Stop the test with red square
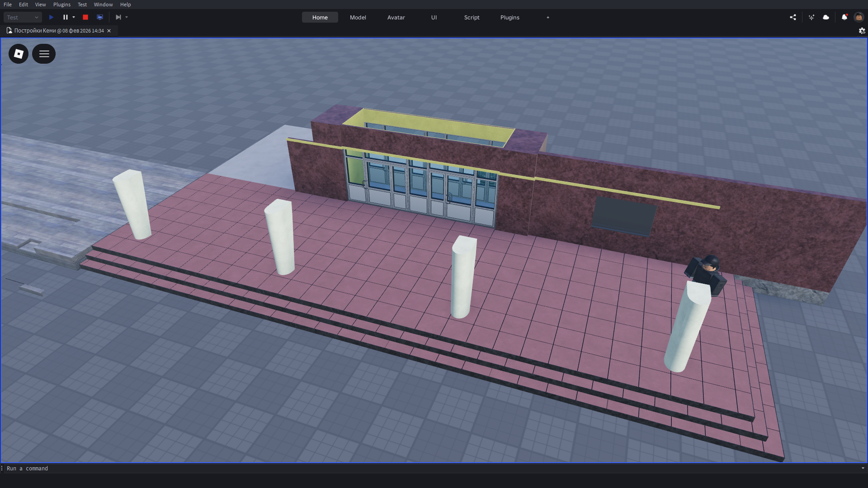The image size is (868, 488). [x=85, y=17]
